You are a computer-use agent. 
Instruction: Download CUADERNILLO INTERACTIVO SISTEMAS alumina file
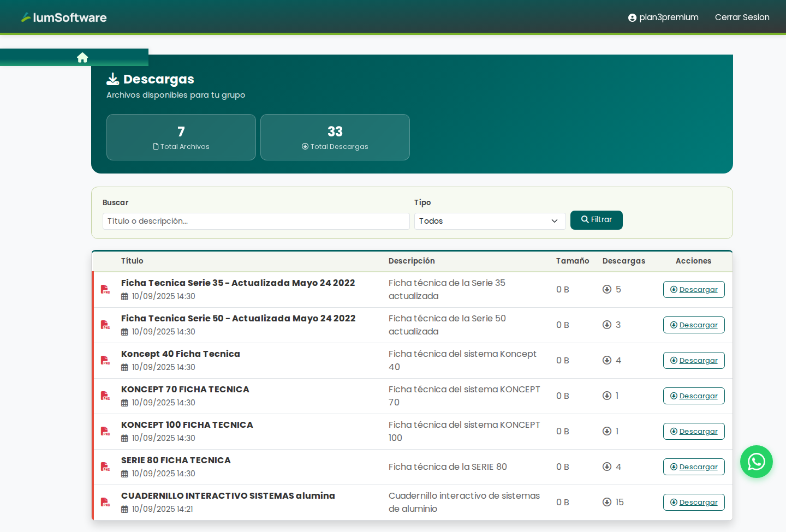click(x=694, y=503)
